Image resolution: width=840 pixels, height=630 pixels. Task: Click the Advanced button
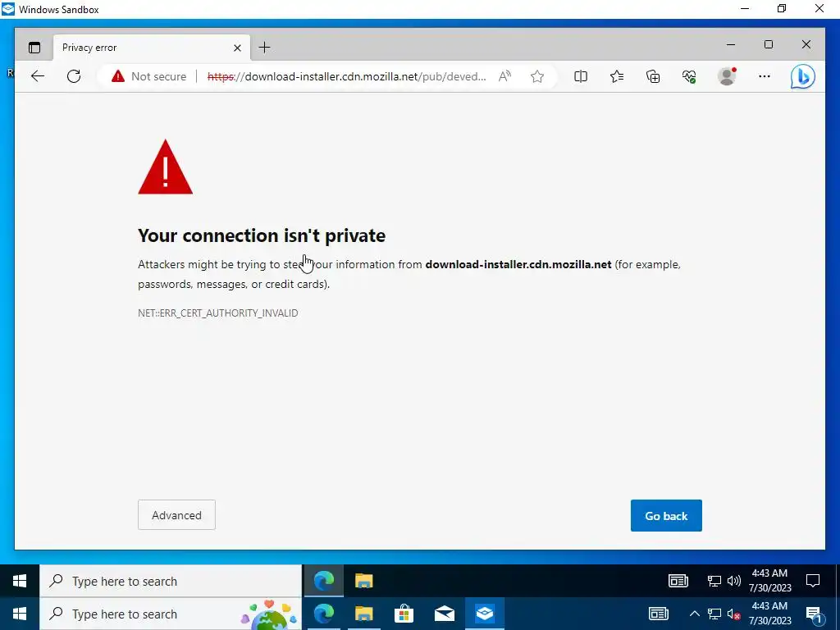[177, 515]
